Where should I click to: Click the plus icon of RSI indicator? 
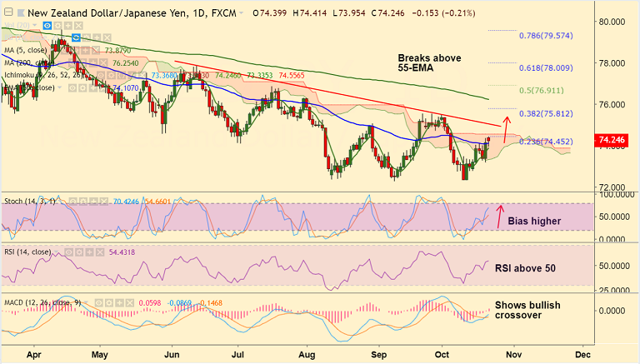(90, 252)
